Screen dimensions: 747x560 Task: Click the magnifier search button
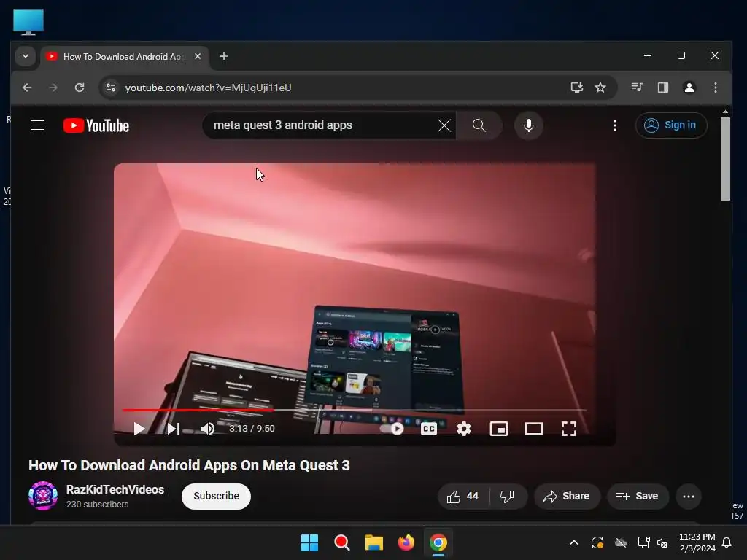(x=479, y=125)
